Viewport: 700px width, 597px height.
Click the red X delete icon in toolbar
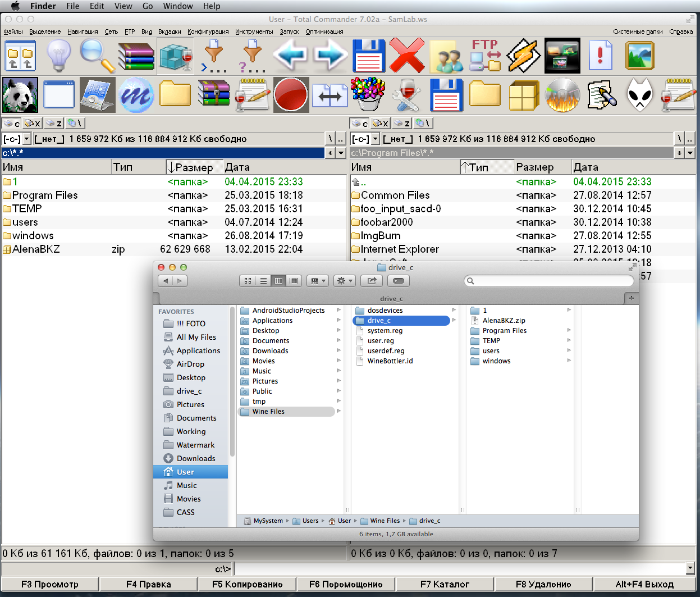click(407, 56)
